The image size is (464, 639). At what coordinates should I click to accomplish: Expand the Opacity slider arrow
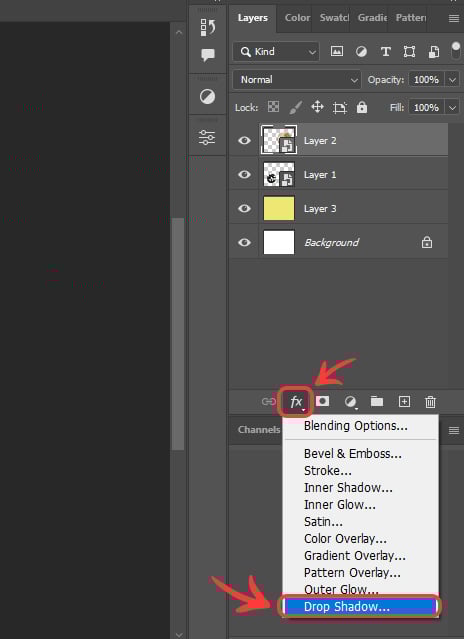452,79
